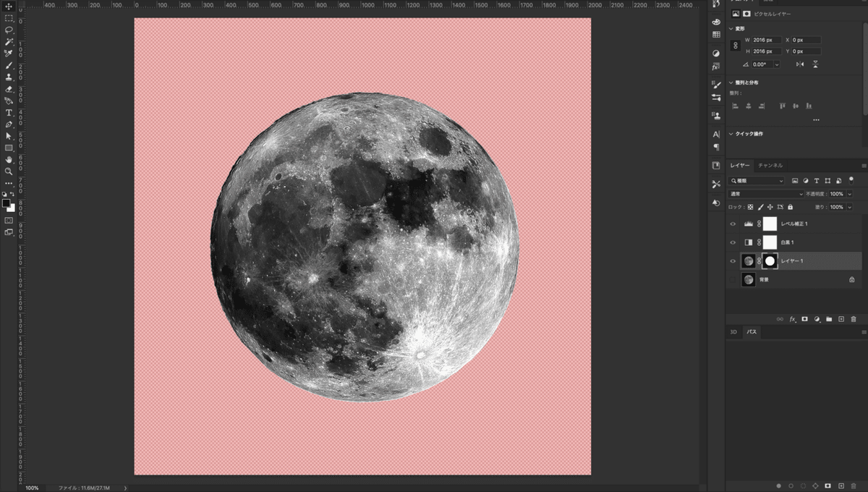Toggle lock position
This screenshot has width=868, height=492.
tap(770, 207)
